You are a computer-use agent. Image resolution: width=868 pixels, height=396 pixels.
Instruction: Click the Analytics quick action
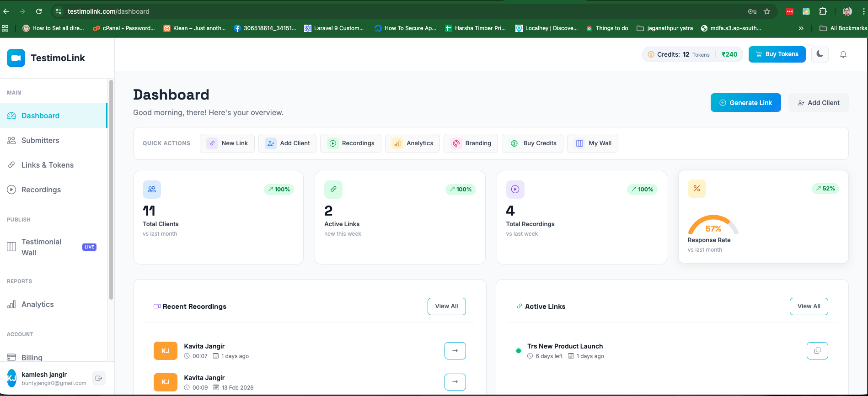(x=413, y=143)
